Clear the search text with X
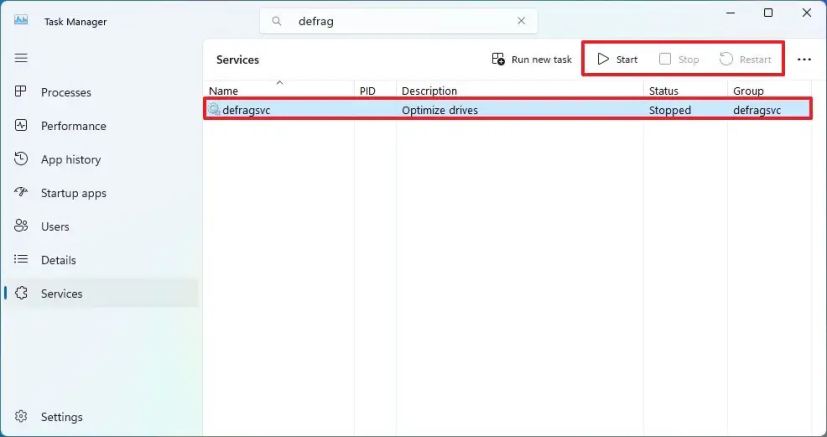The height and width of the screenshot is (437, 827). click(x=521, y=21)
